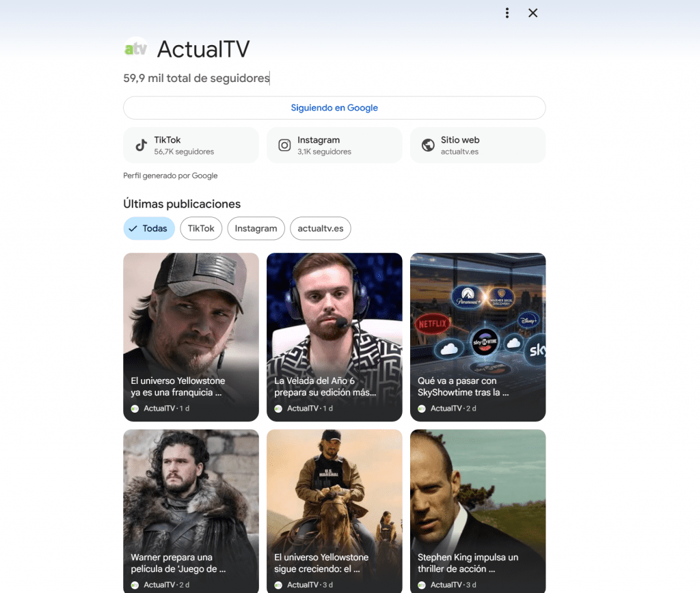This screenshot has height=593, width=700.
Task: Open the Warner Juego de Tronos article
Action: tap(191, 511)
